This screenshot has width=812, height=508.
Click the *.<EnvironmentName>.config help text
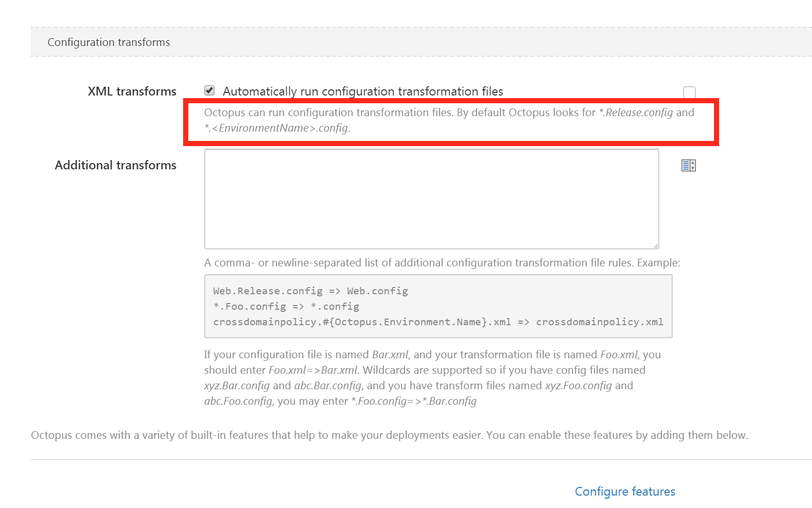277,128
